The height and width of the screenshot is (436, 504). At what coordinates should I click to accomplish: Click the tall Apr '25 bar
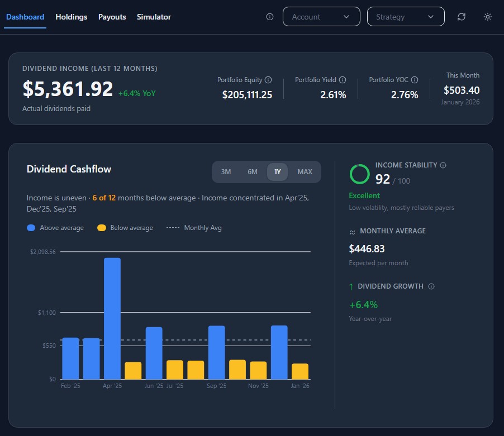(x=112, y=318)
